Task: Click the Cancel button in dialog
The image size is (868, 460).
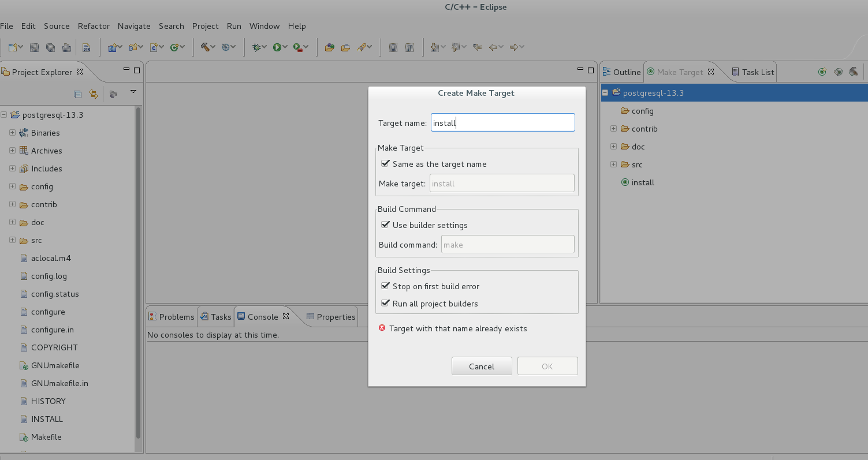Action: pyautogui.click(x=482, y=366)
